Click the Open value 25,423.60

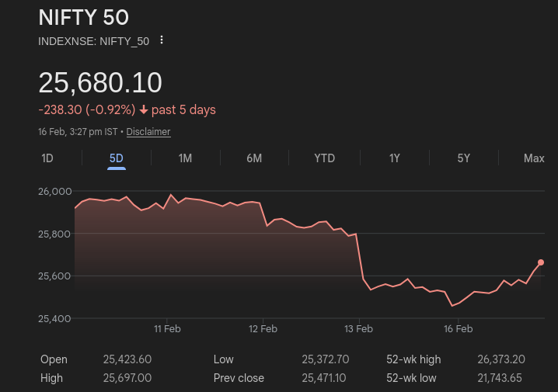pos(127,359)
